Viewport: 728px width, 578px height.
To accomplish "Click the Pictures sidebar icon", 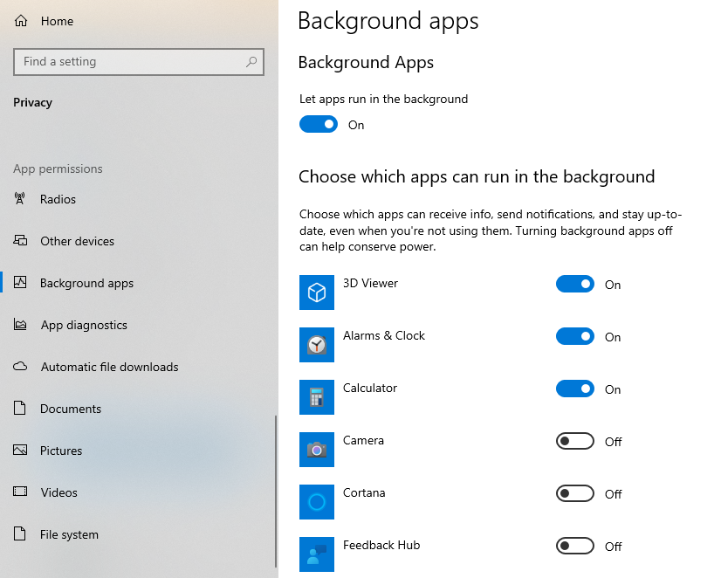I will click(x=20, y=450).
